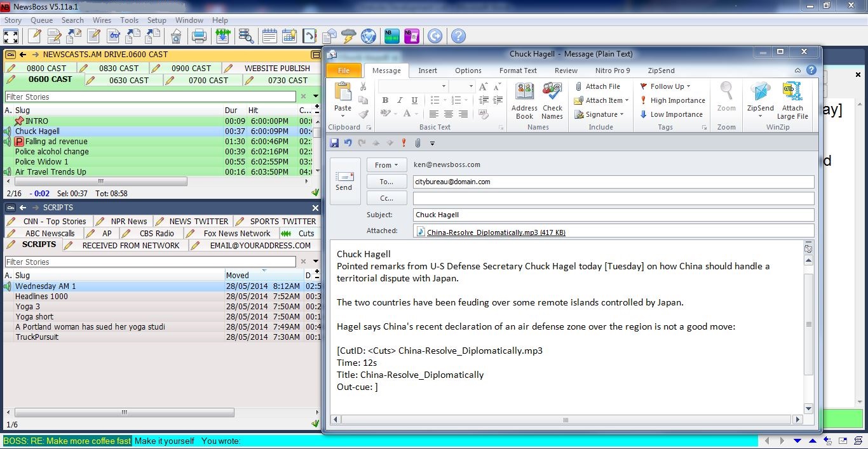The width and height of the screenshot is (868, 449).
Task: Click the paperclip icon in quick access bar
Action: tap(418, 144)
